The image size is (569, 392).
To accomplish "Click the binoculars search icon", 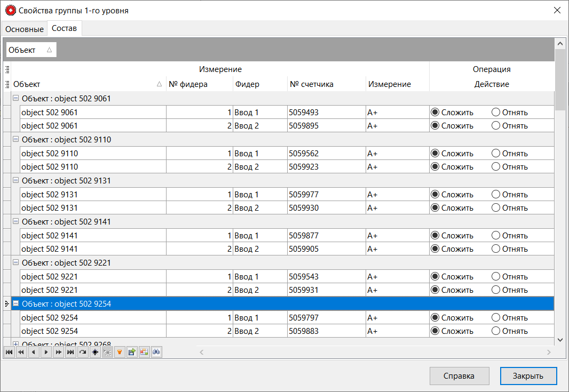I will pos(156,352).
